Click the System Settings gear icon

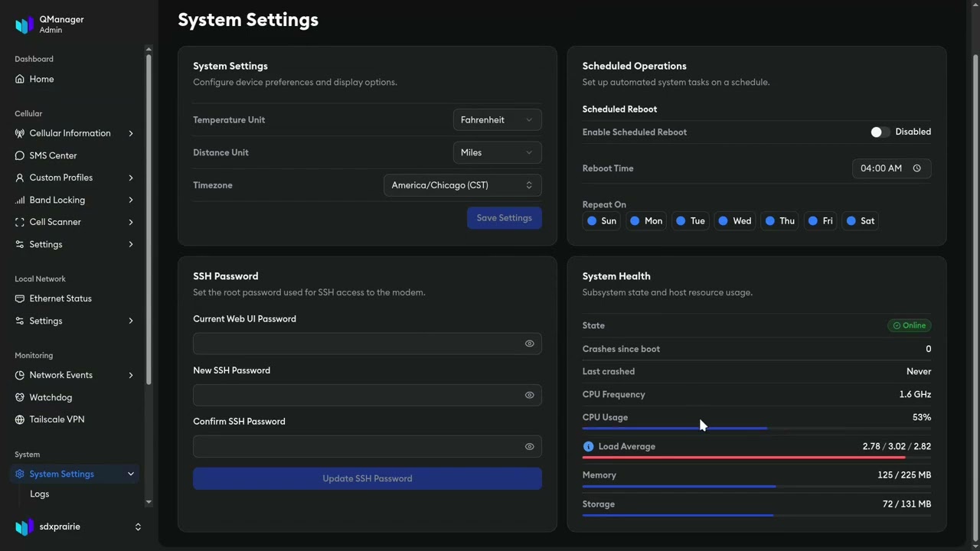click(20, 474)
